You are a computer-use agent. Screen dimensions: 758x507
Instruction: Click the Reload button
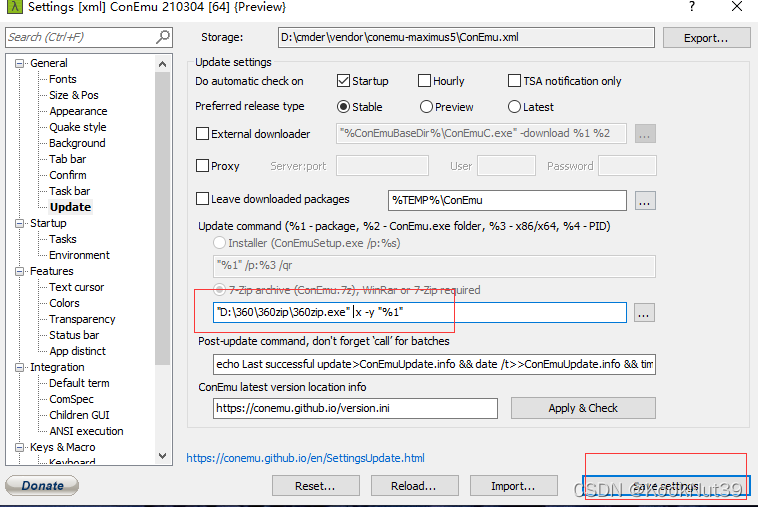[x=414, y=486]
